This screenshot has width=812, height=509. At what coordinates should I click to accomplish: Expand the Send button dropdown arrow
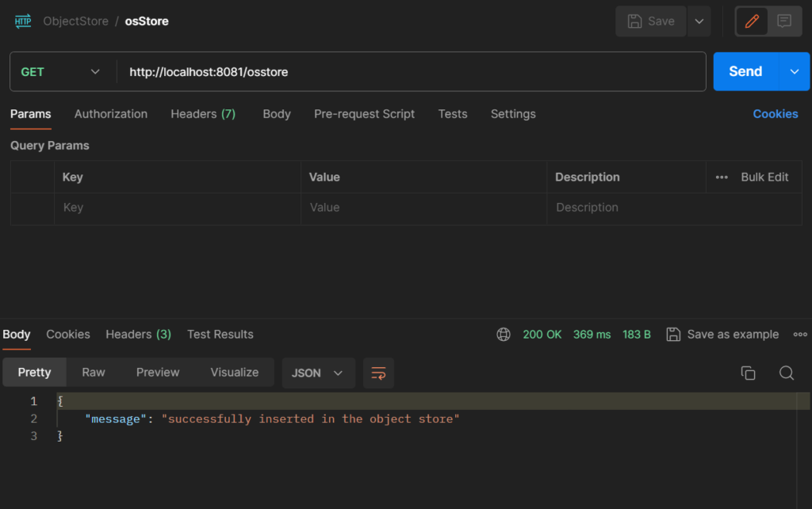click(x=795, y=72)
